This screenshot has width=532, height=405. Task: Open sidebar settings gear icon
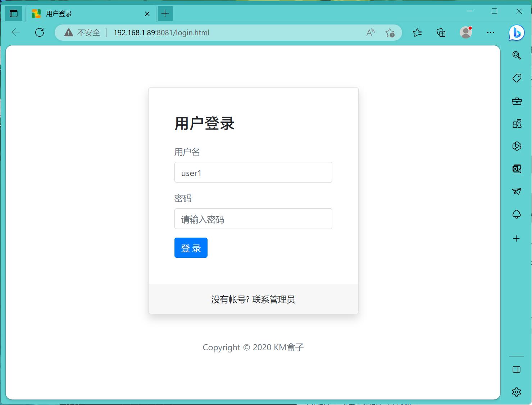pos(517,392)
